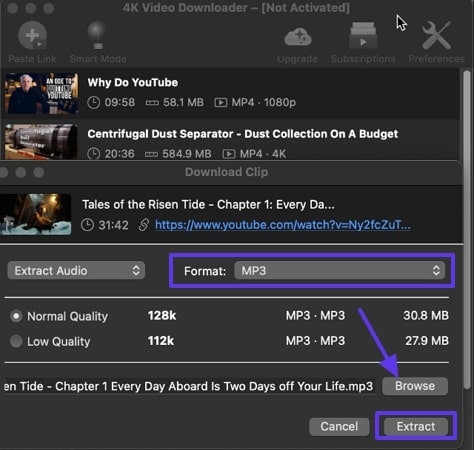
Task: Click the 58.1 MB file size
Action: 183,102
